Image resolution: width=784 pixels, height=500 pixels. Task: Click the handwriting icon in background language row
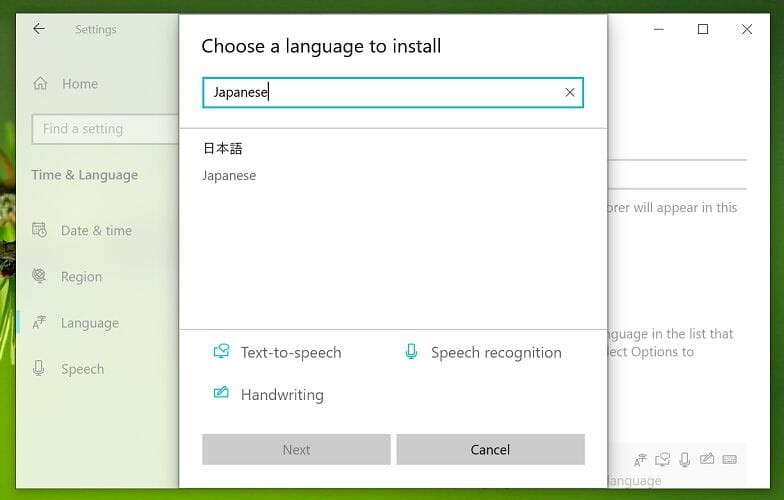point(706,458)
